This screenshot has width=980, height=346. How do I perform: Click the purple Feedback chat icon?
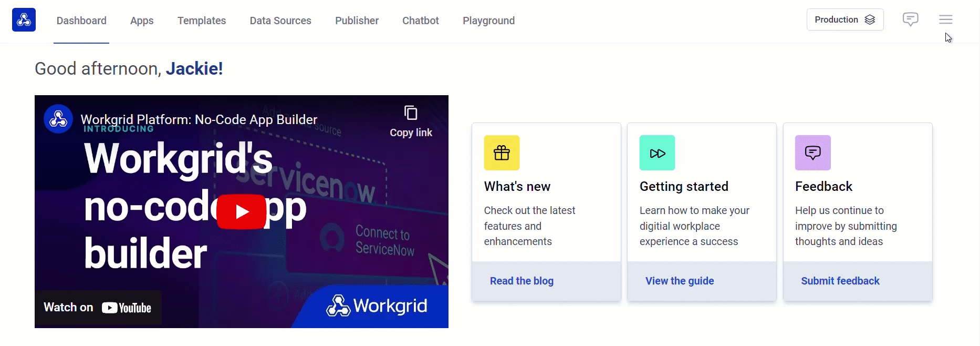pos(813,152)
